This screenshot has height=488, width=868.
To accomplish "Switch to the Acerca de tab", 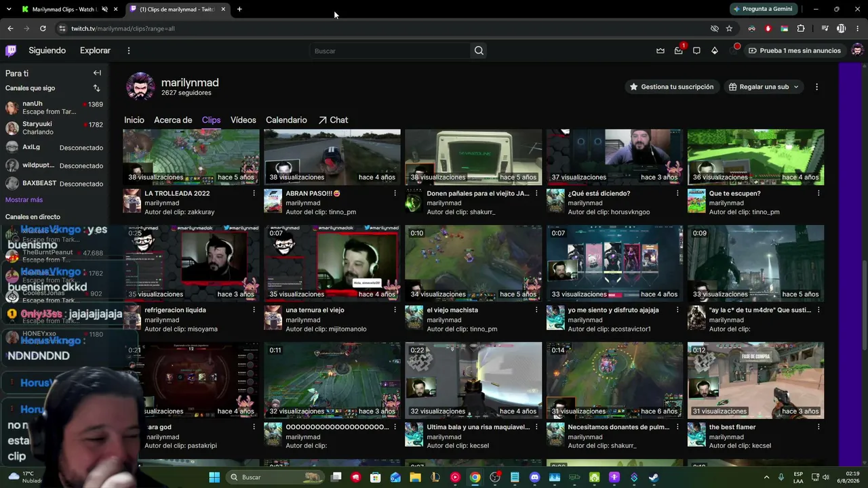I will (173, 120).
